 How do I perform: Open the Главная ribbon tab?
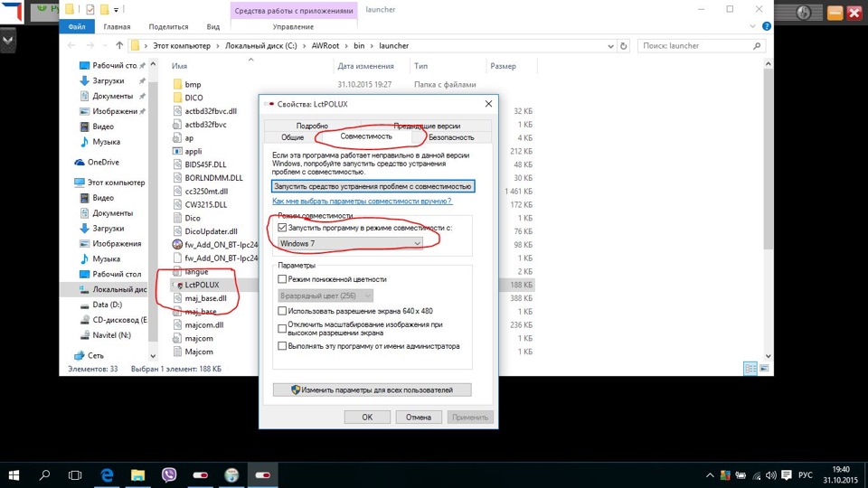coord(117,26)
